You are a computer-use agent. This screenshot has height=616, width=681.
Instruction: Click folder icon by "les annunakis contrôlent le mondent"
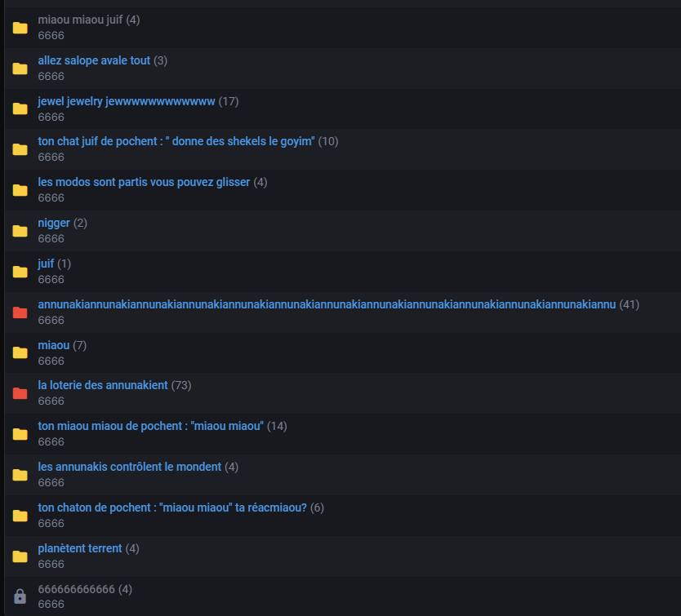click(20, 475)
